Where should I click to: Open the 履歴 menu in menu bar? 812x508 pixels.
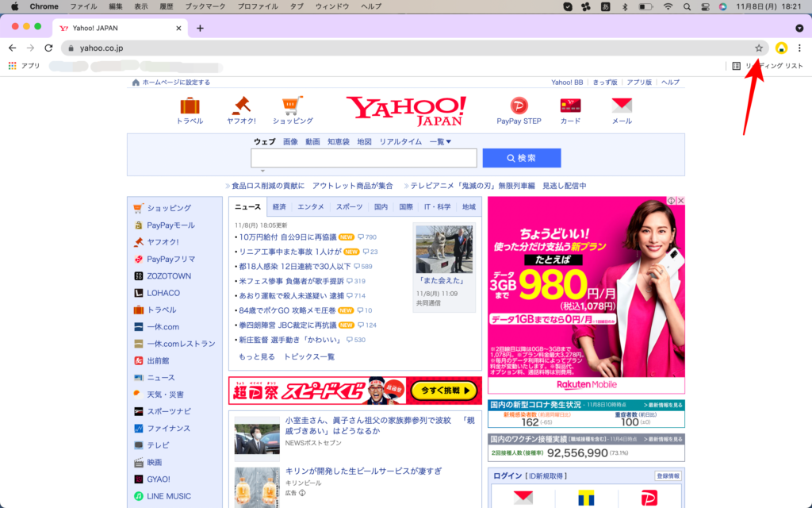[x=167, y=6]
